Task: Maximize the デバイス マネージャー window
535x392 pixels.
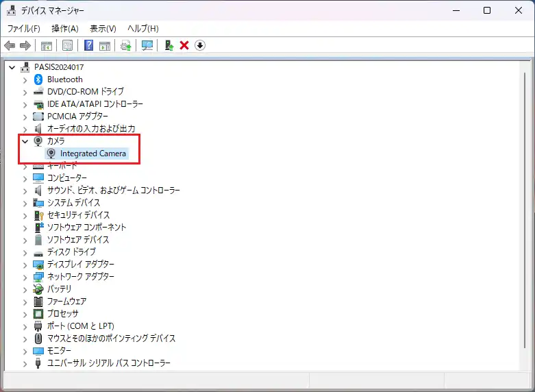Action: coord(487,10)
